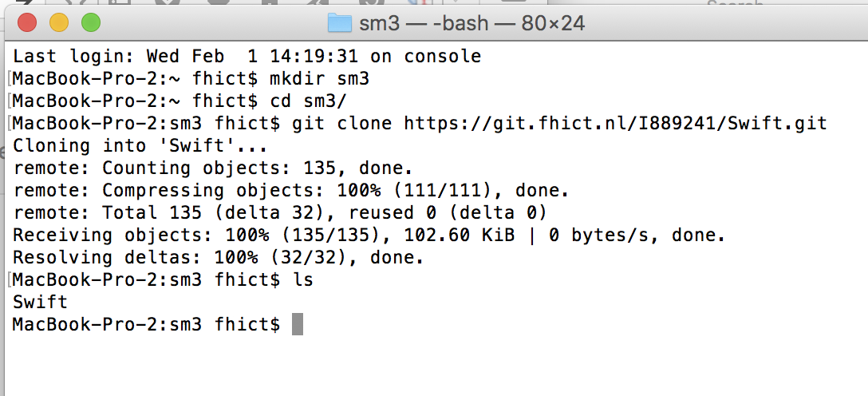This screenshot has height=396, width=868.
Task: Click the sm3 folder proxy icon
Action: [340, 23]
